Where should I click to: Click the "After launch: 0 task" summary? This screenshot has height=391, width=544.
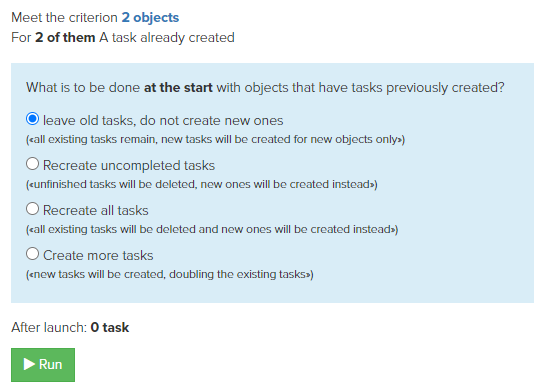tap(70, 328)
